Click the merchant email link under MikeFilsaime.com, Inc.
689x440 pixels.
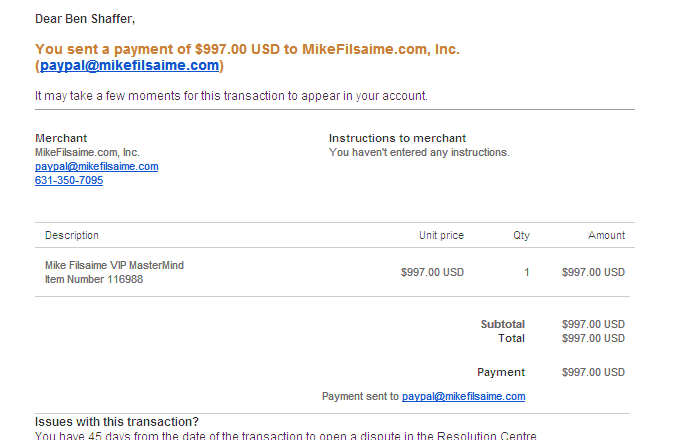[x=96, y=167]
